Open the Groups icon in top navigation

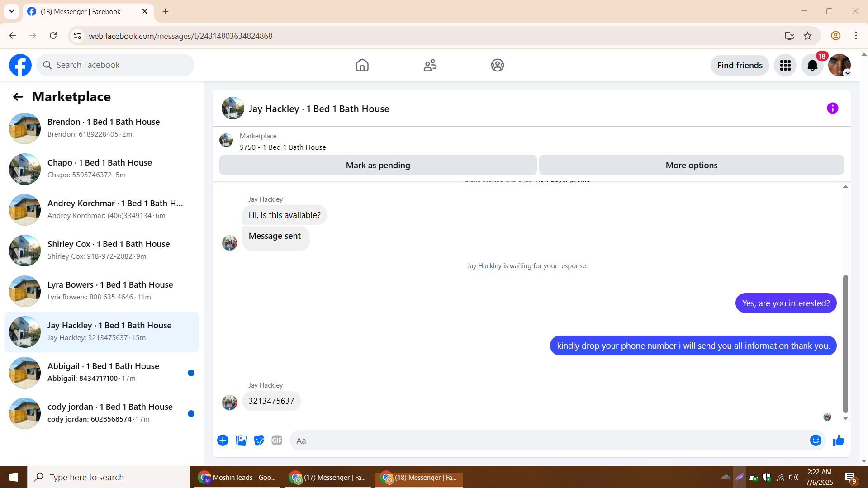pyautogui.click(x=498, y=65)
